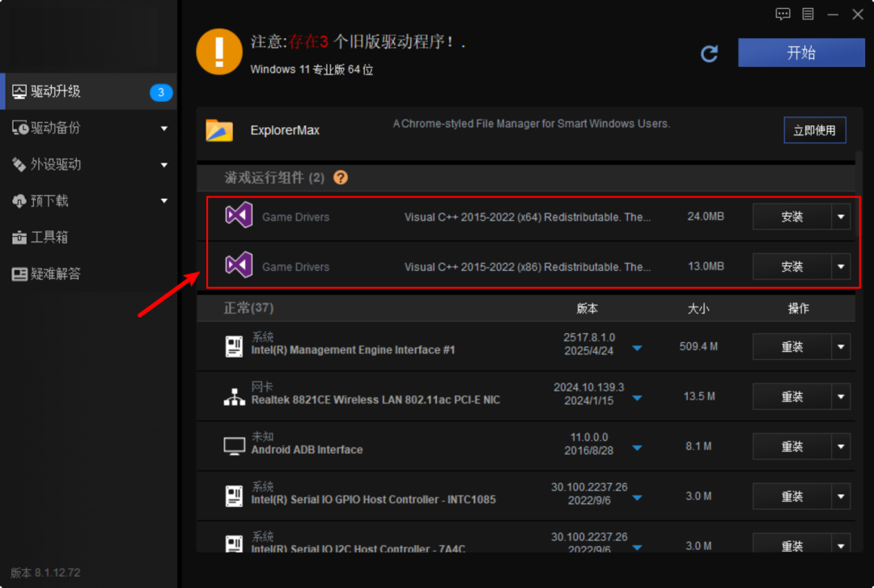Click the ExplorerMax folder icon
The image size is (874, 588).
(x=219, y=130)
